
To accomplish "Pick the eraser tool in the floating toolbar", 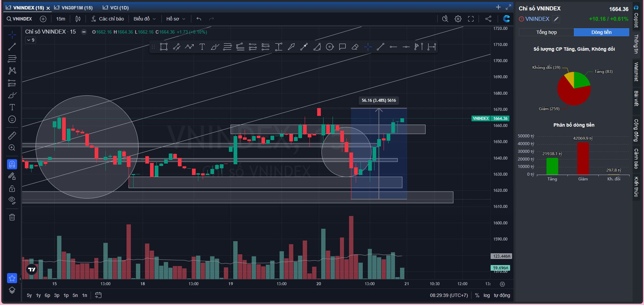I will [x=355, y=47].
